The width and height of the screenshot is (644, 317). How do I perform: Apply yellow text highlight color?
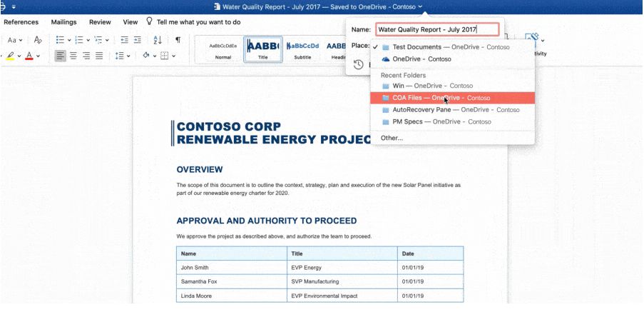(10, 56)
